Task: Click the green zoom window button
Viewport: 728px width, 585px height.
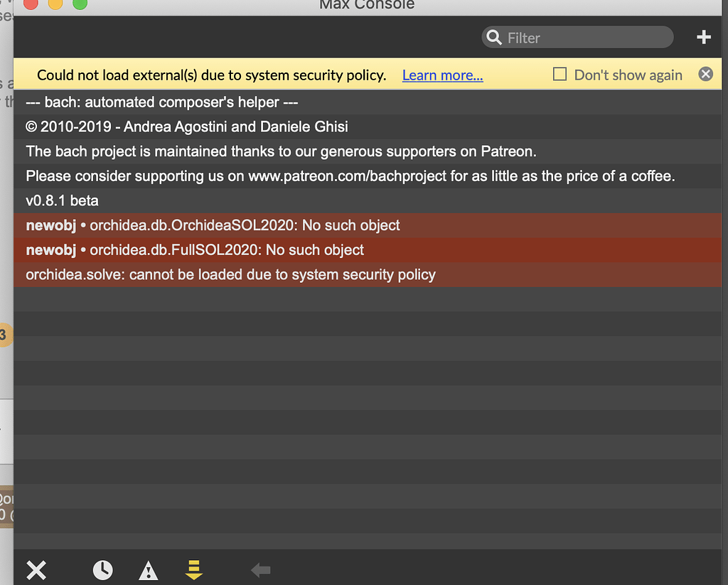Action: [80, 4]
